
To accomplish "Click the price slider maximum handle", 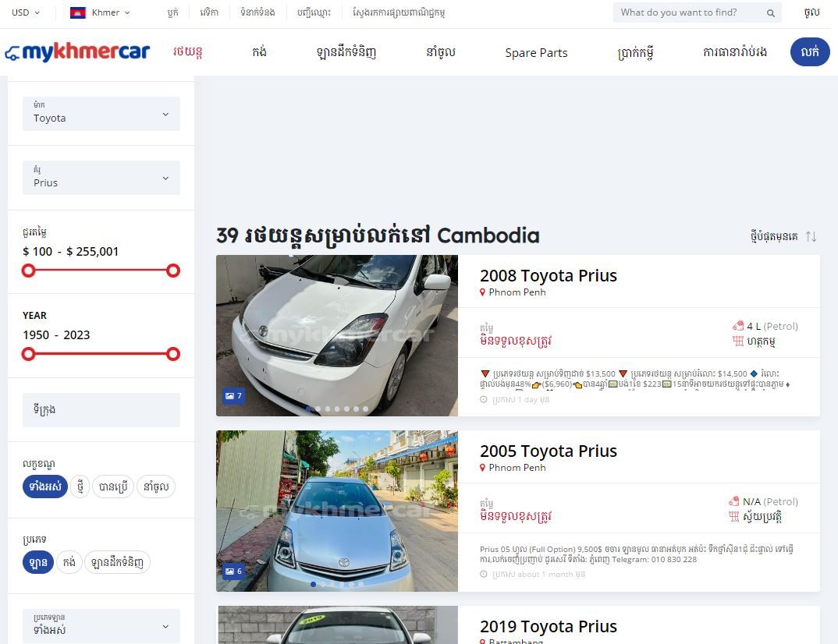I will pos(172,271).
